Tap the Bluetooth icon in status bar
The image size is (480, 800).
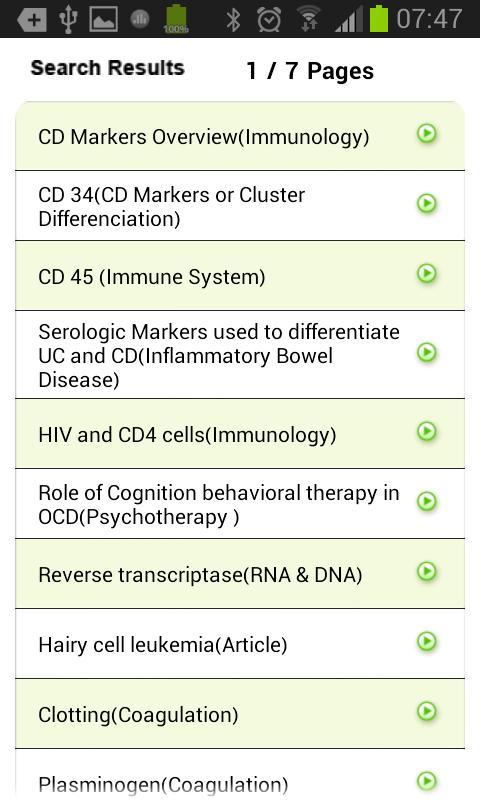[x=233, y=19]
